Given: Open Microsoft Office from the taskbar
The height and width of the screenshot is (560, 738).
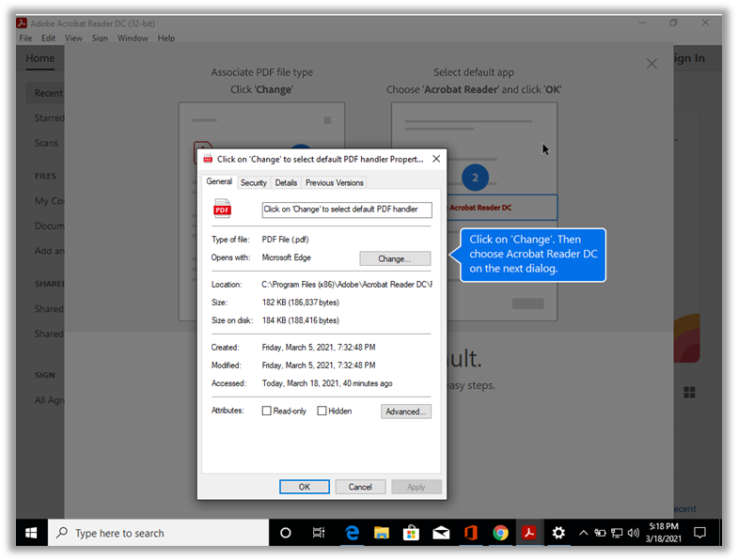Looking at the screenshot, I should click(471, 533).
